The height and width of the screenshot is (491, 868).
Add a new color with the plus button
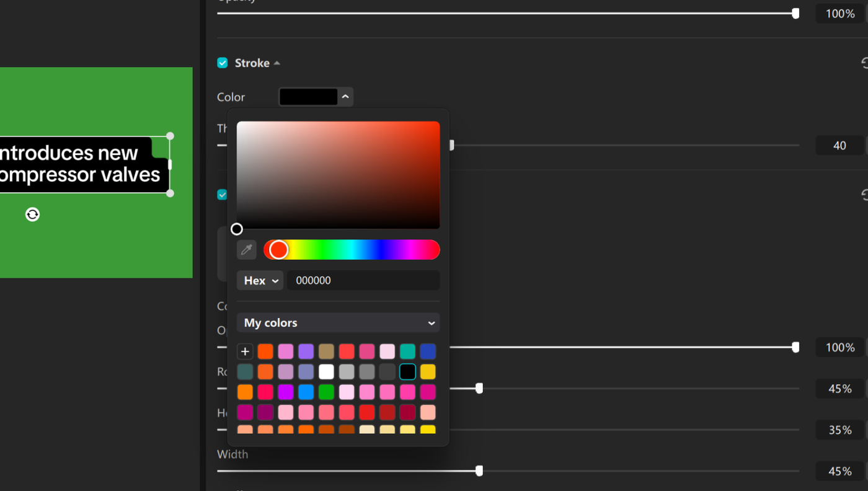245,352
